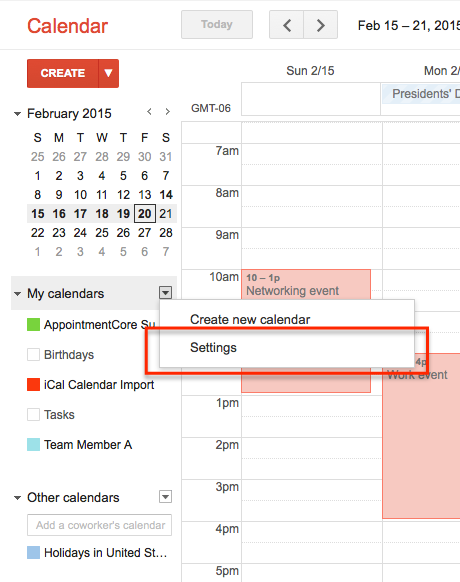
Task: Click the Today button
Action: point(217,24)
